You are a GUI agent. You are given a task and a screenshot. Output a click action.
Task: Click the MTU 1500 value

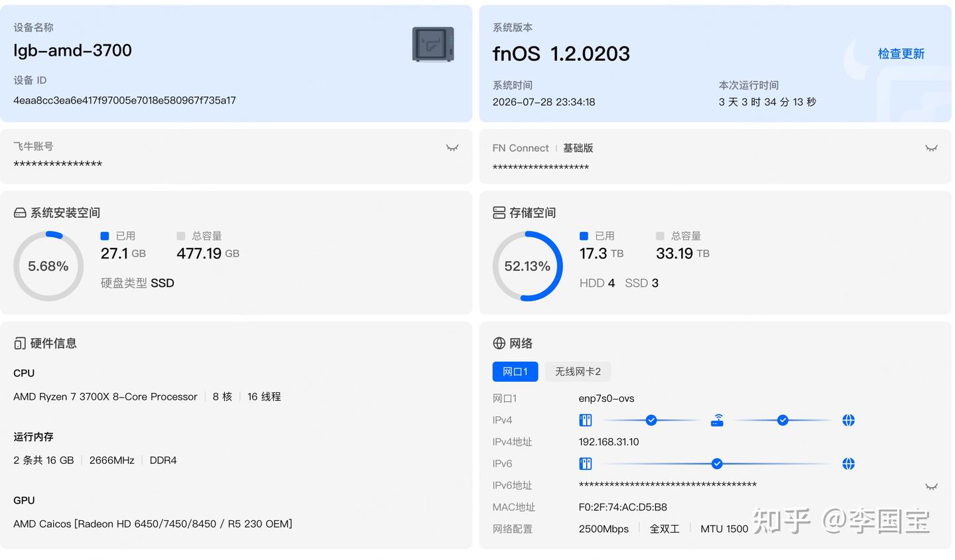click(724, 530)
